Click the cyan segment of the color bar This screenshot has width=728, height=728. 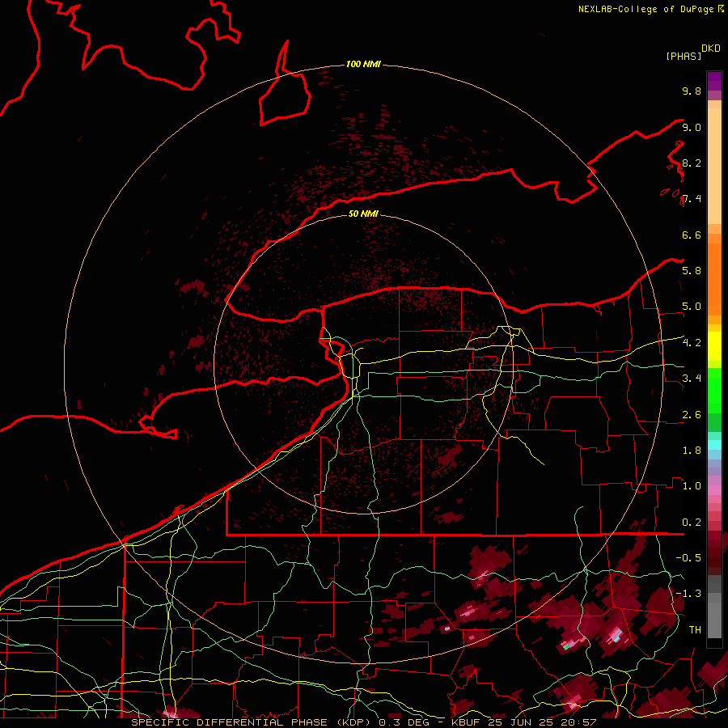[x=714, y=445]
